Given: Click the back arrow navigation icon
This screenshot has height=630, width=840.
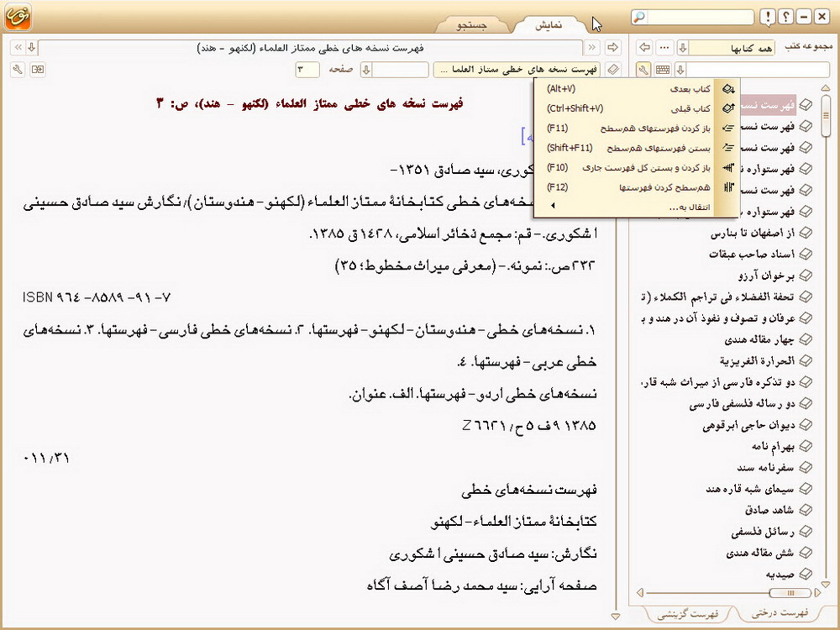Looking at the screenshot, I should pyautogui.click(x=645, y=48).
